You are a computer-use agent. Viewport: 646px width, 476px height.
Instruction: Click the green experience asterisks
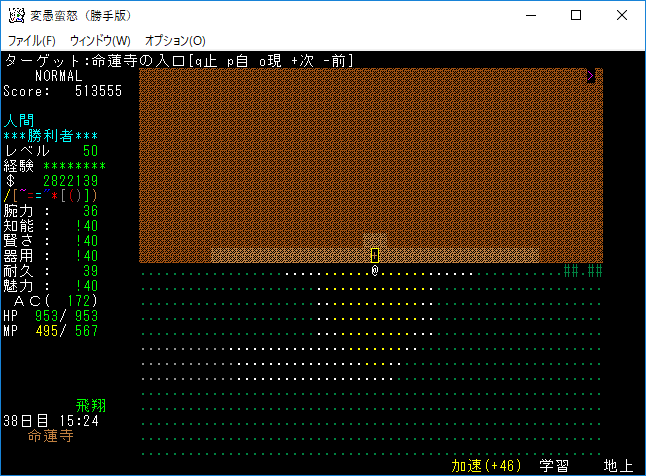pos(74,165)
